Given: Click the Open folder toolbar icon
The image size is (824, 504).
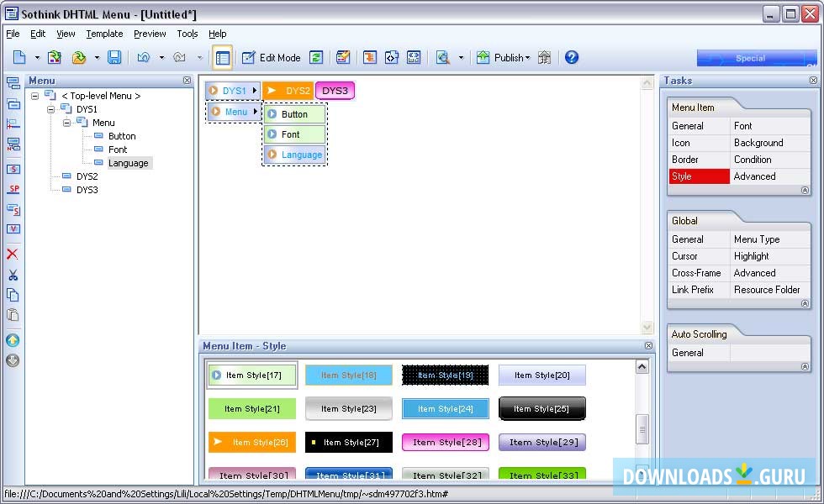Looking at the screenshot, I should click(79, 57).
